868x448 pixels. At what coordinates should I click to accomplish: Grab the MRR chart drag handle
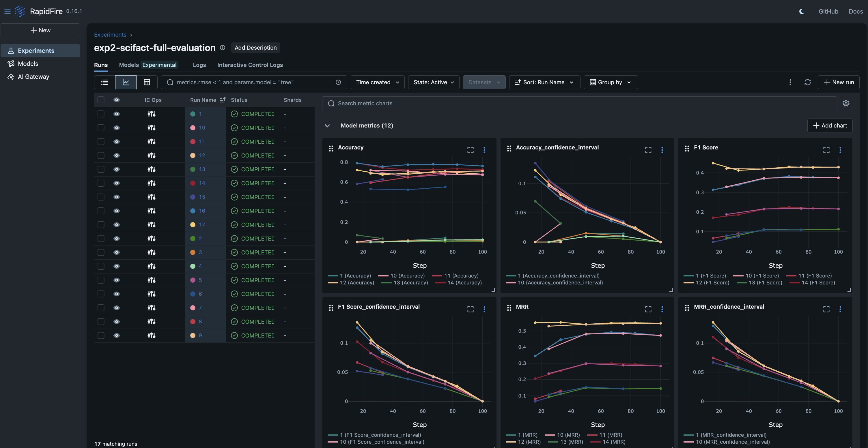[x=509, y=308]
